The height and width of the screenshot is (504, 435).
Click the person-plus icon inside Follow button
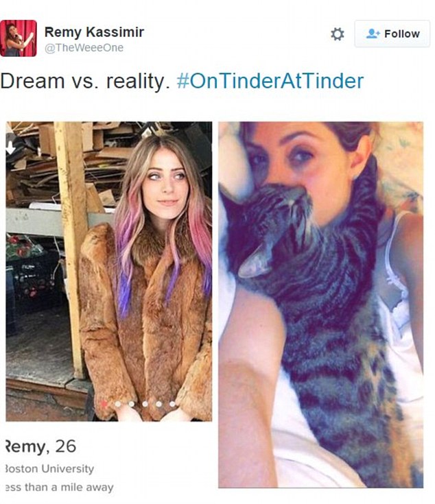pyautogui.click(x=373, y=34)
